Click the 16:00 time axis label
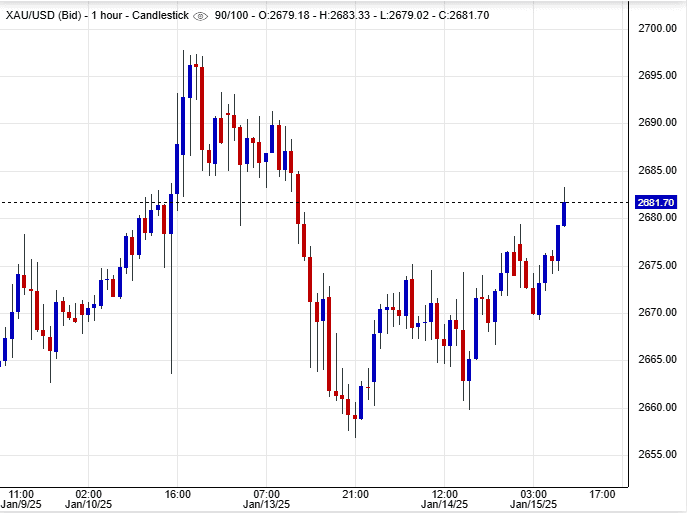The image size is (687, 513). [178, 494]
